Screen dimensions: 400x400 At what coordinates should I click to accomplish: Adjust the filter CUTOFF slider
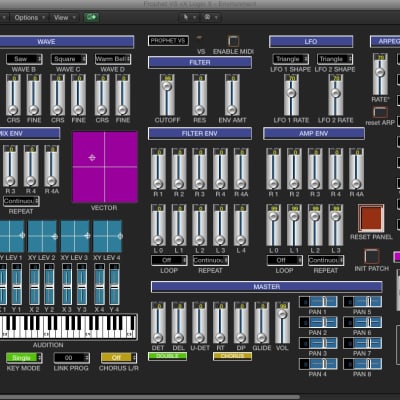click(167, 95)
